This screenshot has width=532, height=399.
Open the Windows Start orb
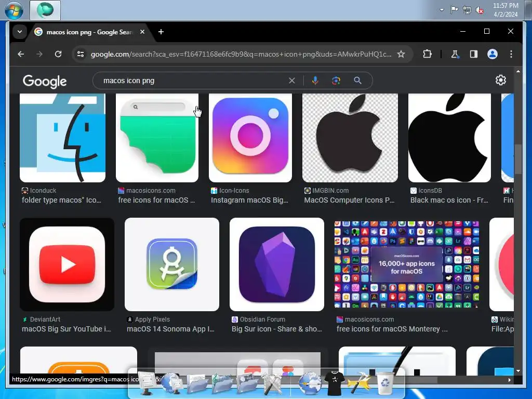pos(14,10)
